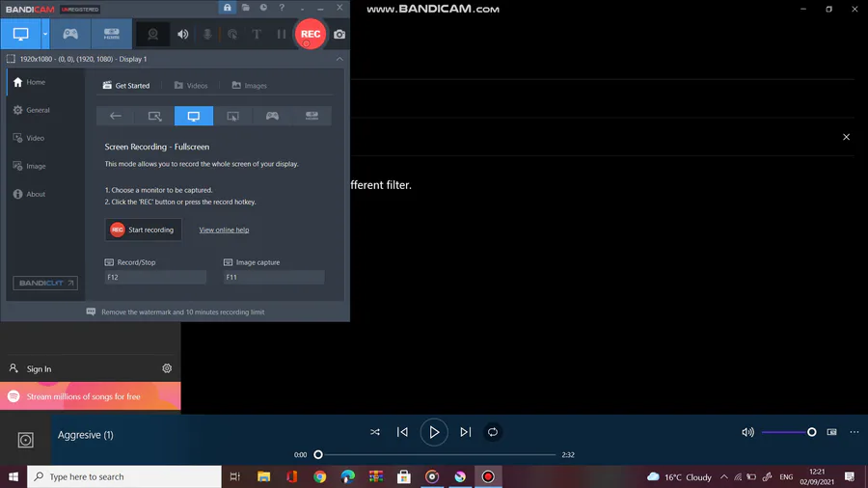Click the pause recording icon

pyautogui.click(x=282, y=34)
